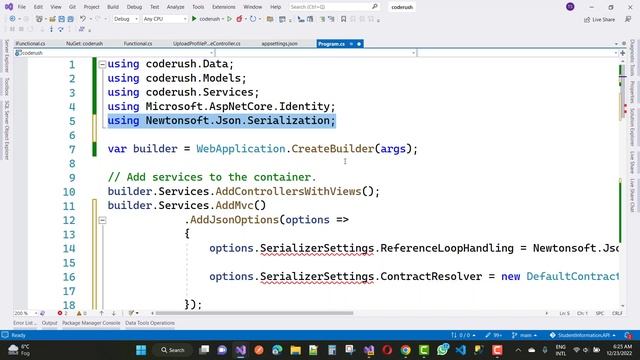640x360 pixels.
Task: Open the Output panel tab
Action: pos(49,323)
